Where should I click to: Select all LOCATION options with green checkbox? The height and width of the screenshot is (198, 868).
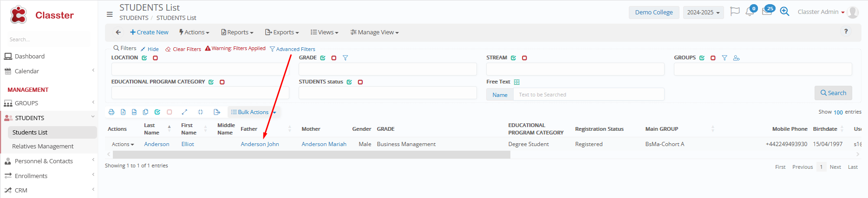[144, 58]
